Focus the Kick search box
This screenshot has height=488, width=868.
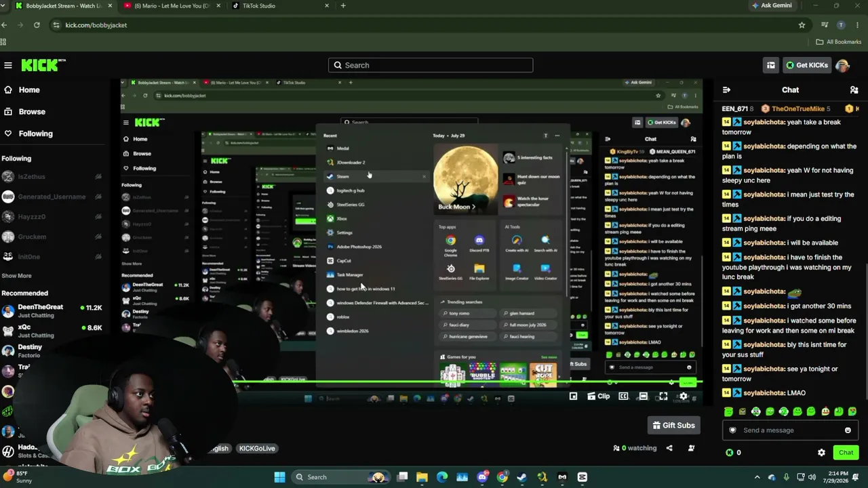[431, 65]
